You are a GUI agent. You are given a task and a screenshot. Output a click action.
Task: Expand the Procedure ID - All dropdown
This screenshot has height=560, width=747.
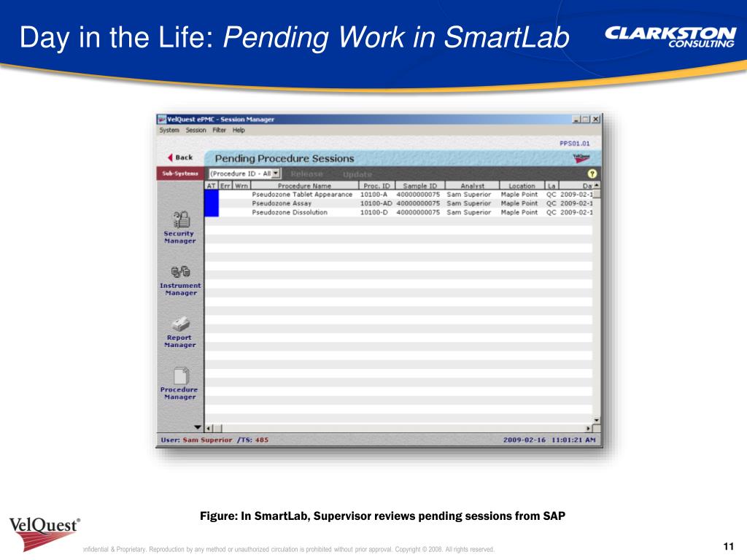tap(276, 174)
